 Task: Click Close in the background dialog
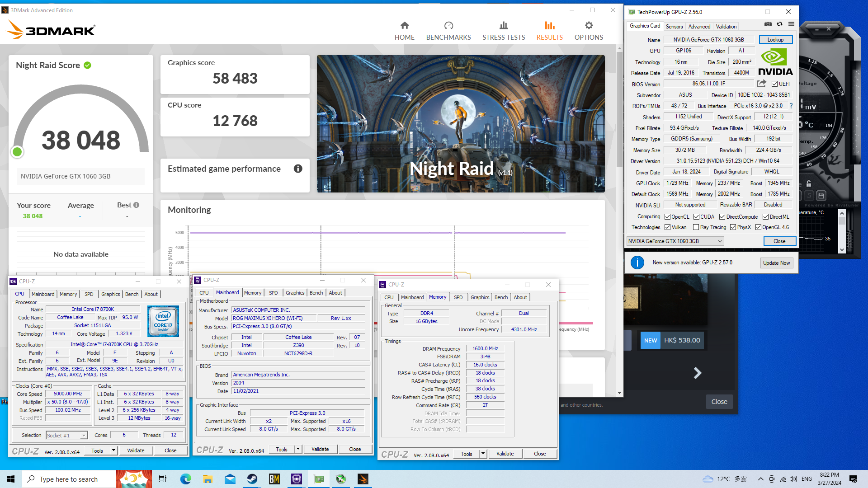pyautogui.click(x=719, y=402)
